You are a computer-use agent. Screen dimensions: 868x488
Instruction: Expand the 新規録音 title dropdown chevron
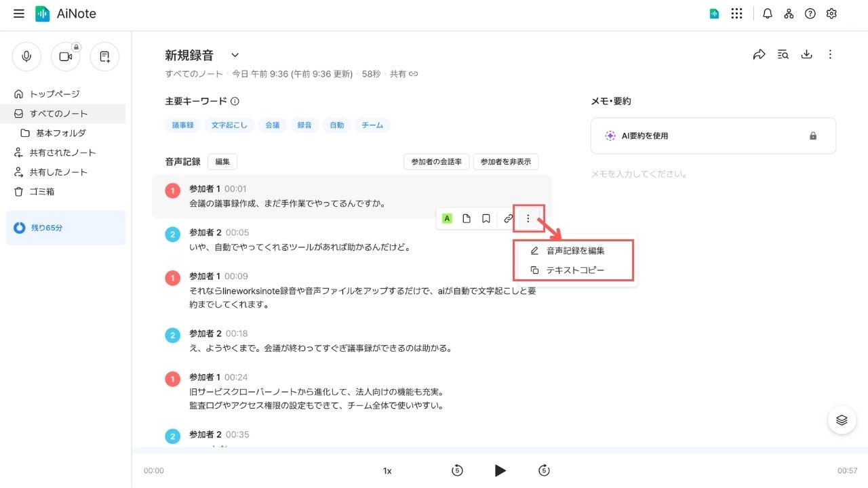(235, 55)
